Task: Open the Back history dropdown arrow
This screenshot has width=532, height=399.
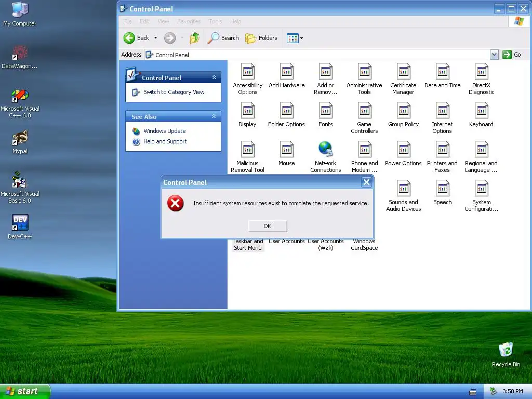Action: tap(155, 38)
